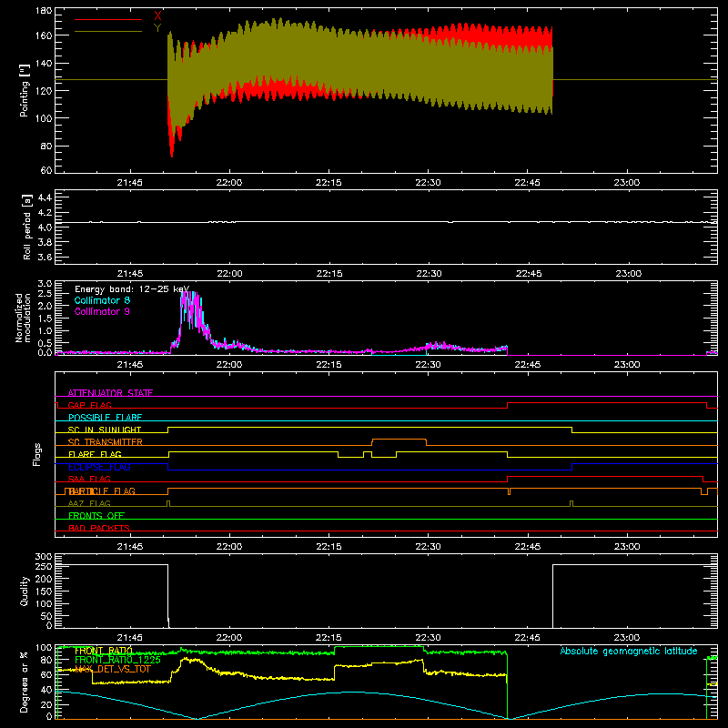728x728 pixels.
Task: Click the FLARE_FLAG label
Action: coord(95,454)
